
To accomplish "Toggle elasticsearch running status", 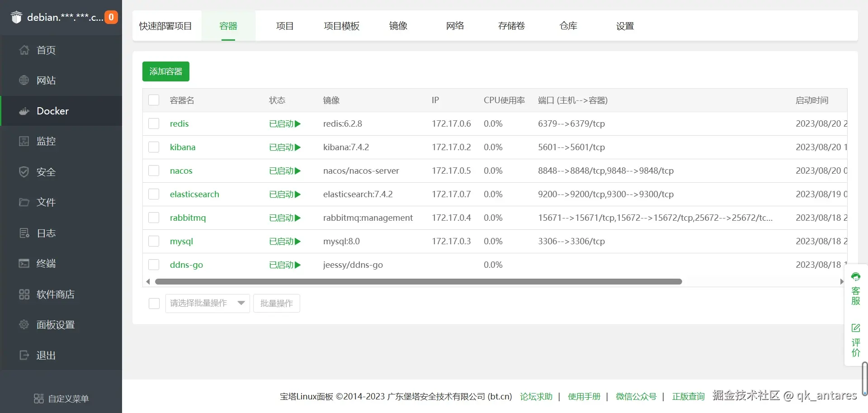I will (285, 194).
